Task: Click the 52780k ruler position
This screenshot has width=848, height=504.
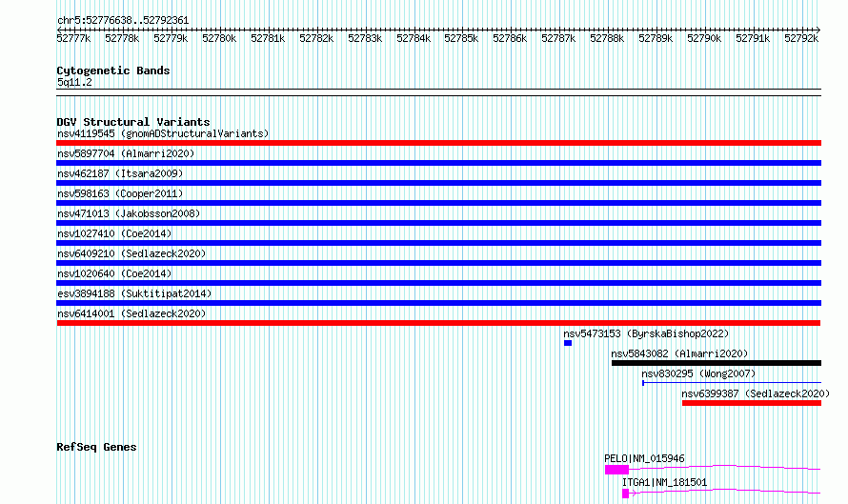Action: [219, 38]
